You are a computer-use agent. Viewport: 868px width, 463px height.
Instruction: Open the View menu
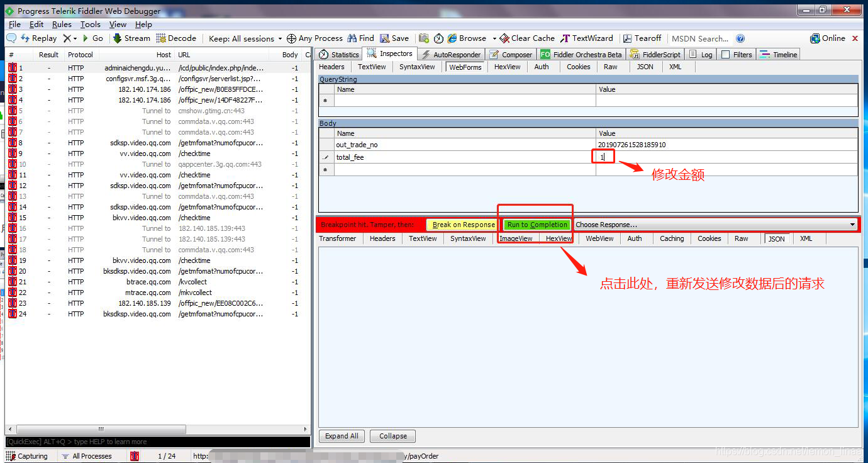coord(118,25)
